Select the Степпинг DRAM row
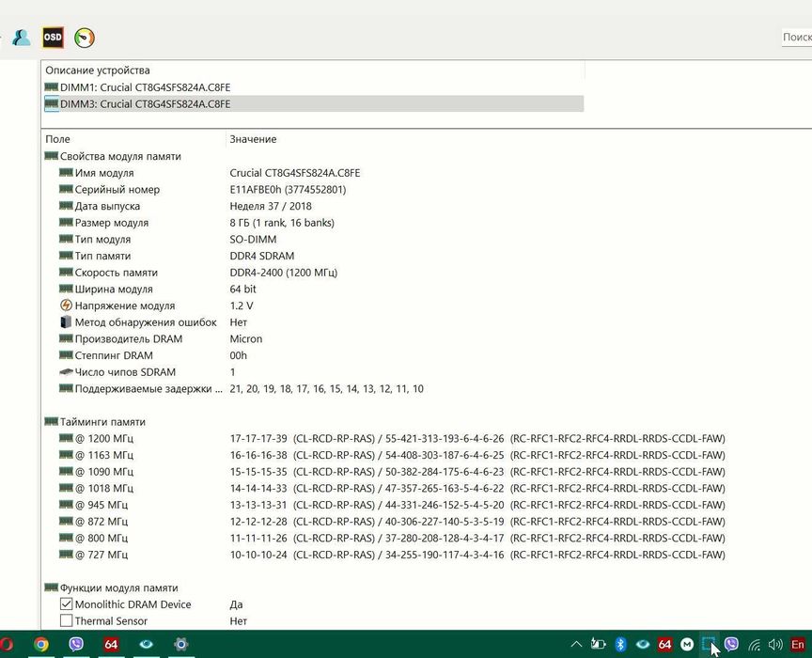This screenshot has height=658, width=812. coord(153,355)
